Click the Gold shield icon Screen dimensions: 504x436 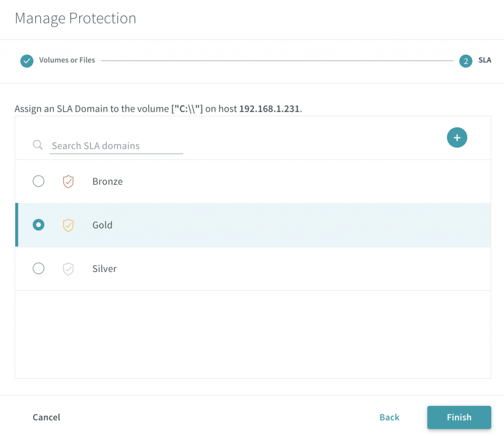pyautogui.click(x=68, y=225)
